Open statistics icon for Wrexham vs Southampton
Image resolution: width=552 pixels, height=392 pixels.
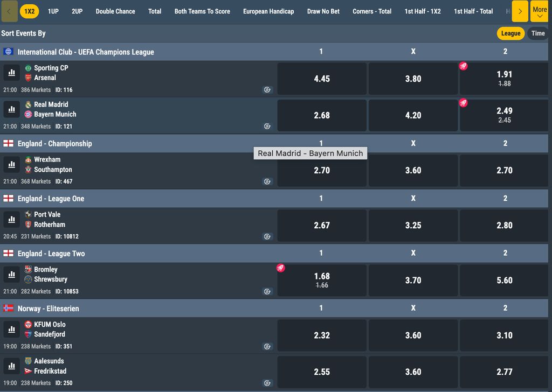tap(12, 164)
